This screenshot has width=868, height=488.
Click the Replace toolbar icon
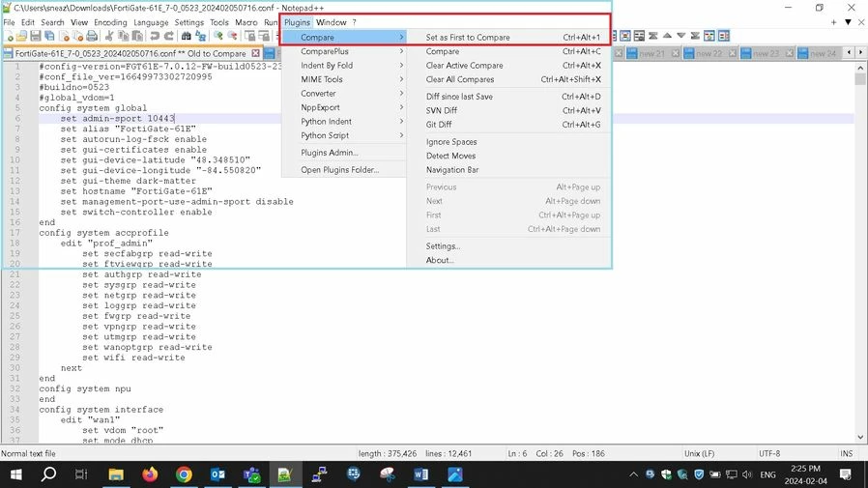[200, 37]
